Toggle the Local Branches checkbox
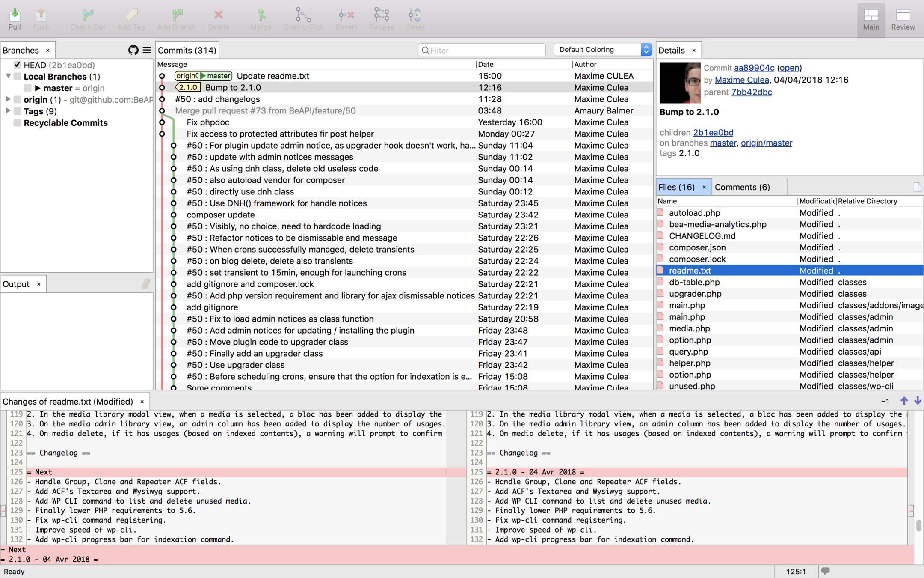Screen dimensions: 924x578 coord(17,76)
